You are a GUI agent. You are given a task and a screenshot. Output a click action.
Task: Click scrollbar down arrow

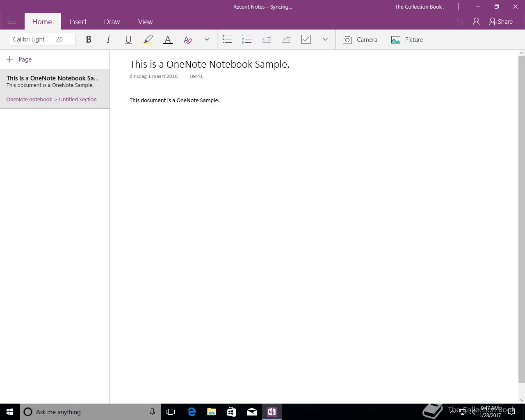click(522, 400)
